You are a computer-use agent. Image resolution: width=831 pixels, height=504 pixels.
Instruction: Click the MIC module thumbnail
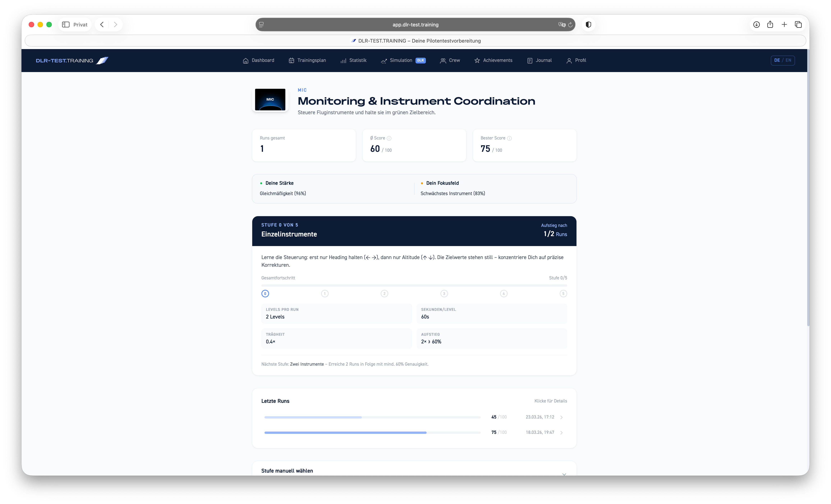click(270, 99)
